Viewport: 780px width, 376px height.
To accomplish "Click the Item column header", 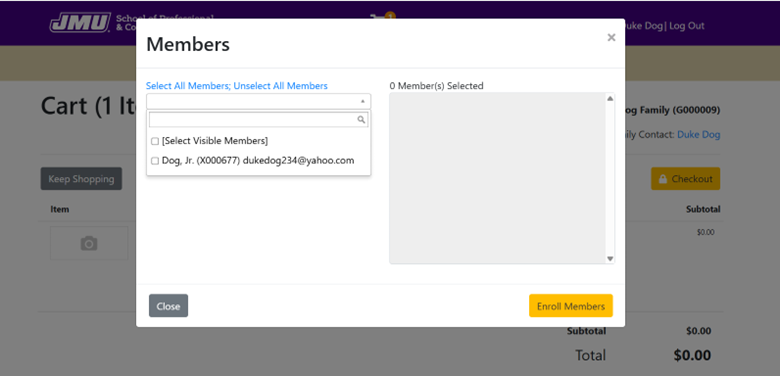I will (x=60, y=209).
